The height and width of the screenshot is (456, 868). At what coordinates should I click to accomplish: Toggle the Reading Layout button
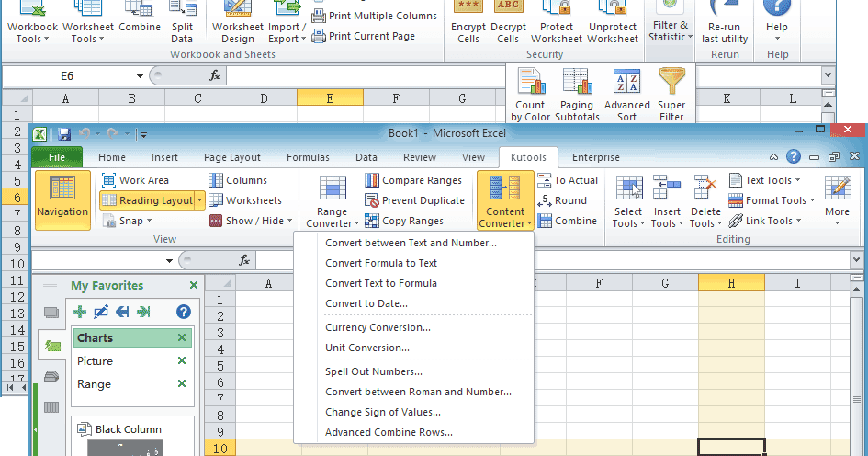[x=147, y=200]
